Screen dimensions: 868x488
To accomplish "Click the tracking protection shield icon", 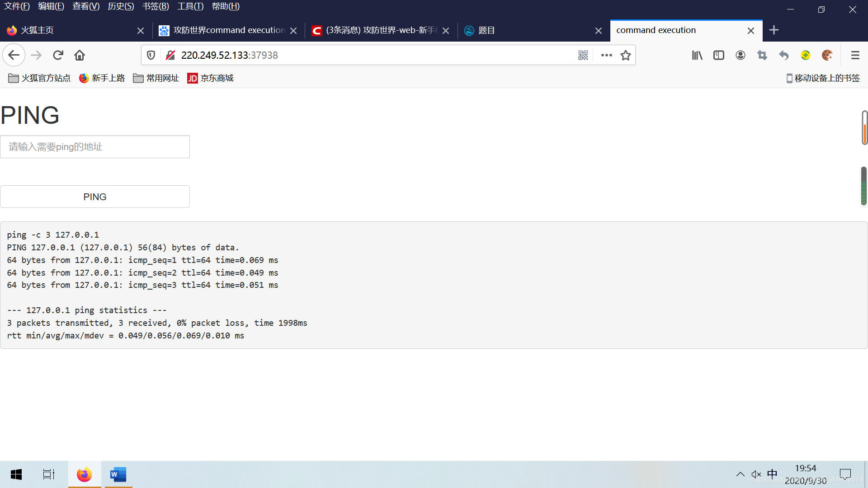I will coord(151,55).
